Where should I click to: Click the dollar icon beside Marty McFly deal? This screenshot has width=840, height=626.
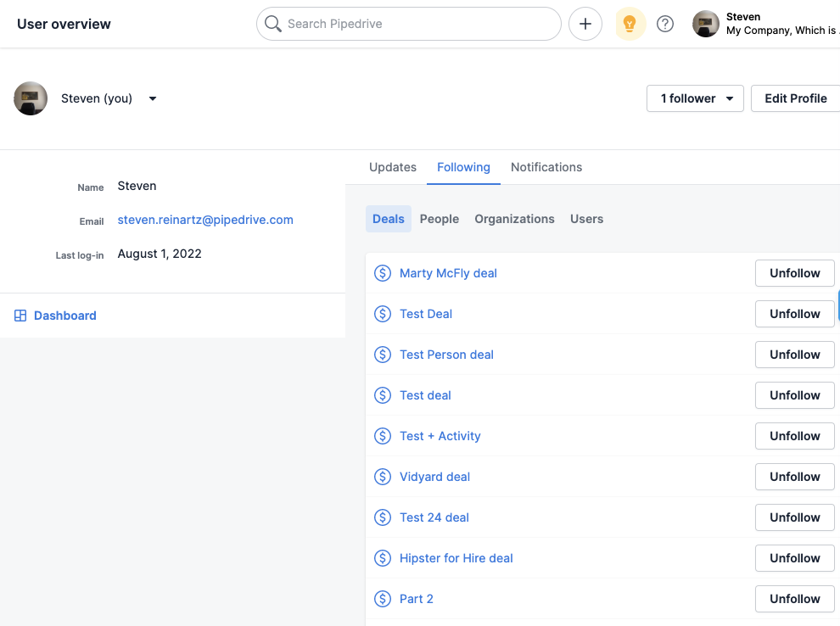click(x=383, y=273)
